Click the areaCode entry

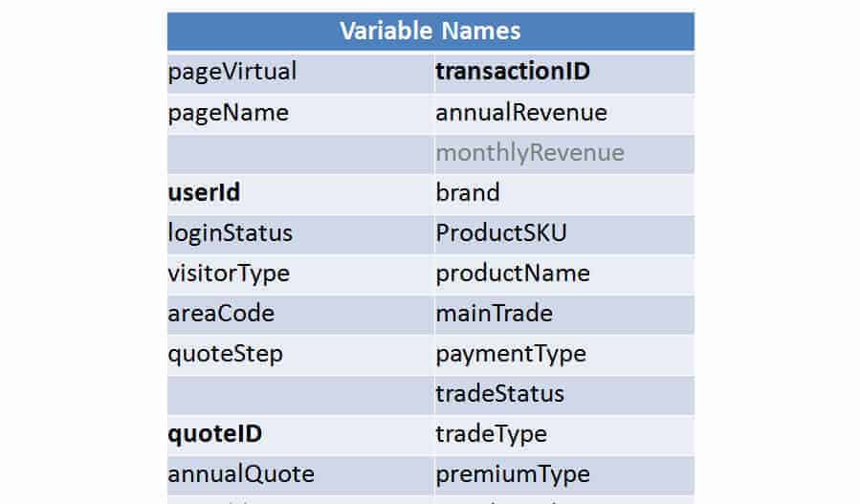(221, 314)
